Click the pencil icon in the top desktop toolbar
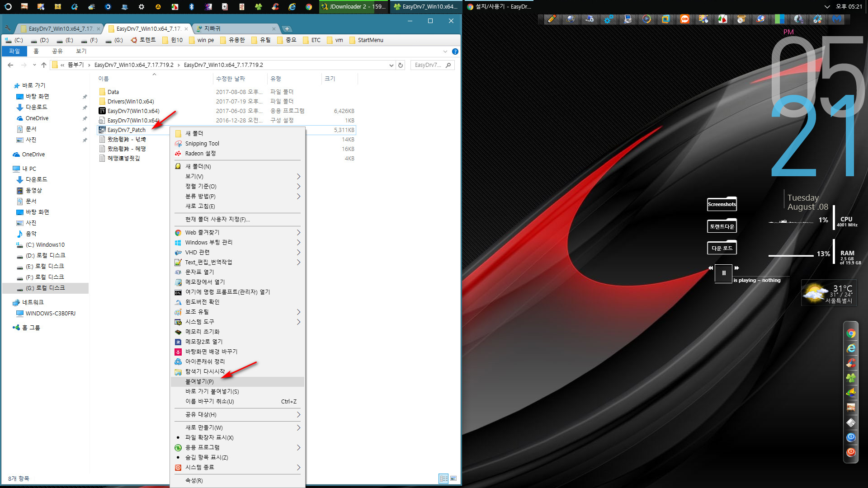The width and height of the screenshot is (868, 488). [x=552, y=19]
